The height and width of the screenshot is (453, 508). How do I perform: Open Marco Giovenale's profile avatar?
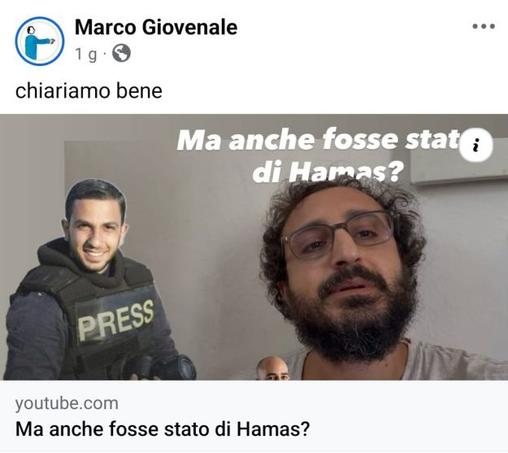(40, 41)
